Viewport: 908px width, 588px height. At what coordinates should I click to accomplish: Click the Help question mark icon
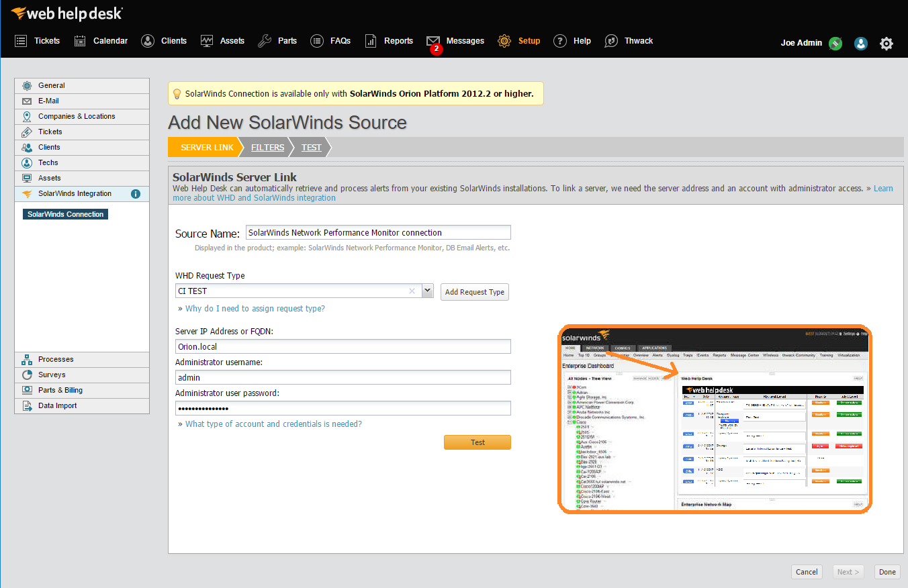click(560, 41)
